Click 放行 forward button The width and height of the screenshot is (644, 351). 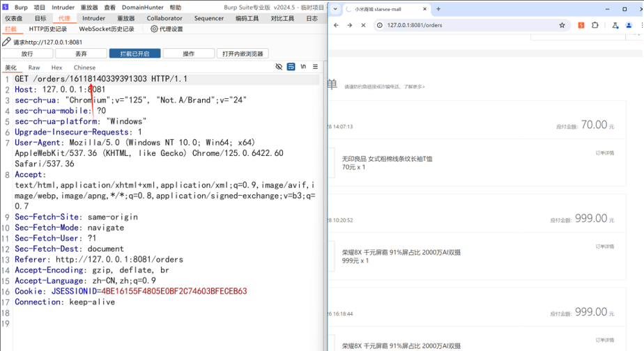click(x=27, y=54)
